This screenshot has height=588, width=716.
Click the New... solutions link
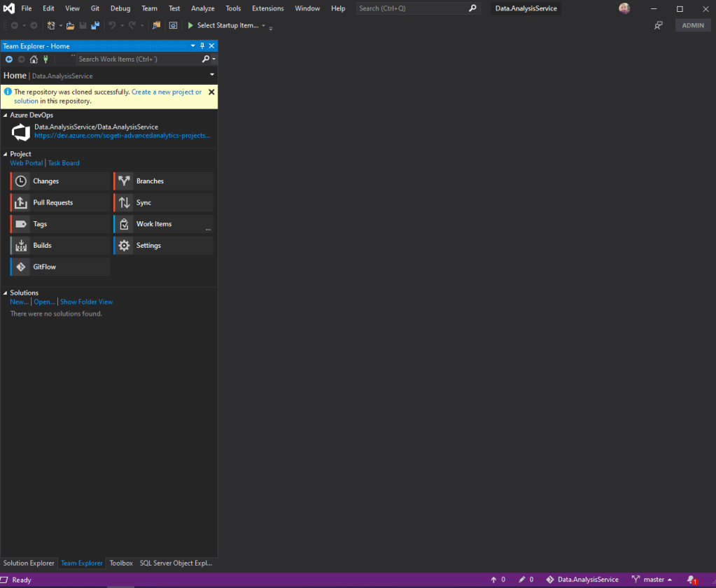pos(19,302)
